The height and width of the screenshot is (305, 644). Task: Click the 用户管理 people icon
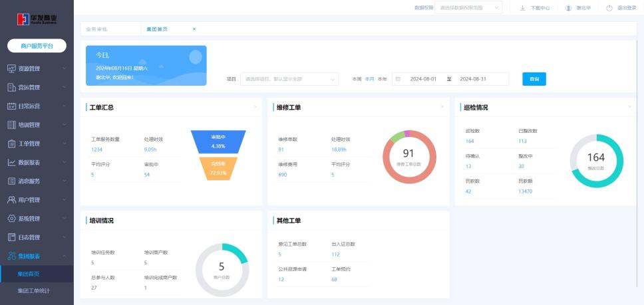pos(11,200)
